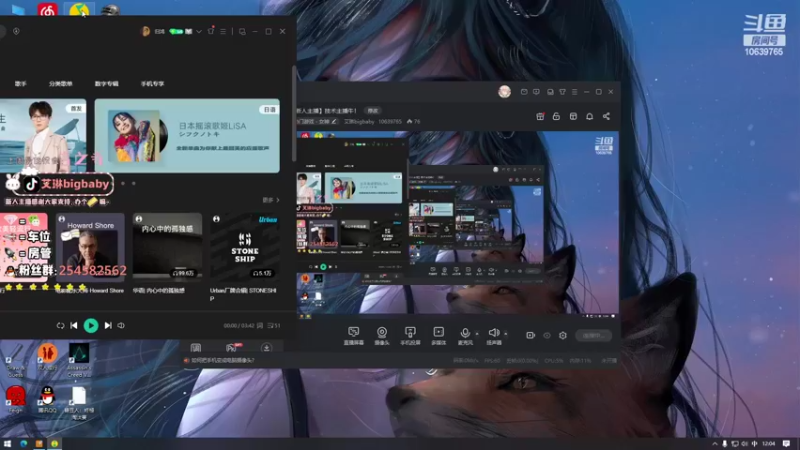Screen dimensions: 800x450
Task: Click the user avatar in music player header
Action: tap(145, 32)
